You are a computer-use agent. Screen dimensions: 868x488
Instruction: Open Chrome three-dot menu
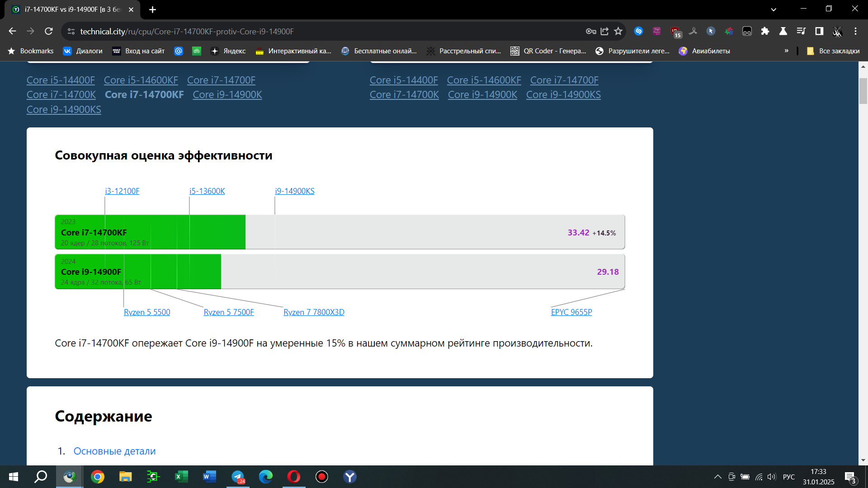[x=855, y=31]
